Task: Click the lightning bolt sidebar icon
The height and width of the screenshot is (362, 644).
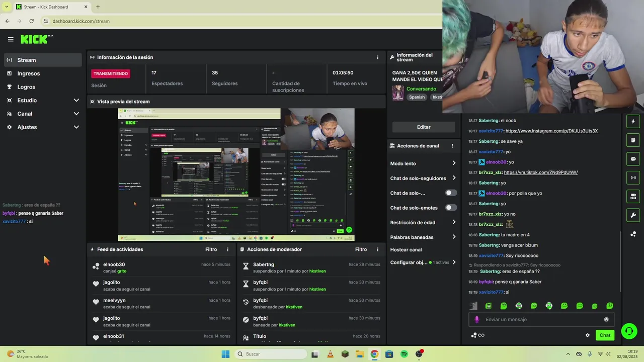Action: (x=633, y=121)
